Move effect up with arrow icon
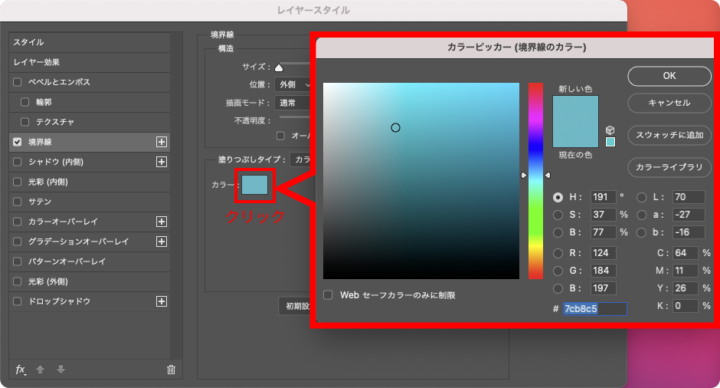Viewport: 720px width, 388px height. tap(40, 369)
